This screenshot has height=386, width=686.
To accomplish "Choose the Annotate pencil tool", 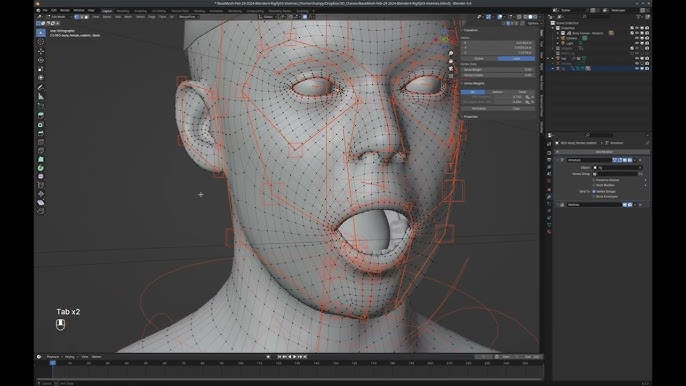I will click(x=41, y=88).
